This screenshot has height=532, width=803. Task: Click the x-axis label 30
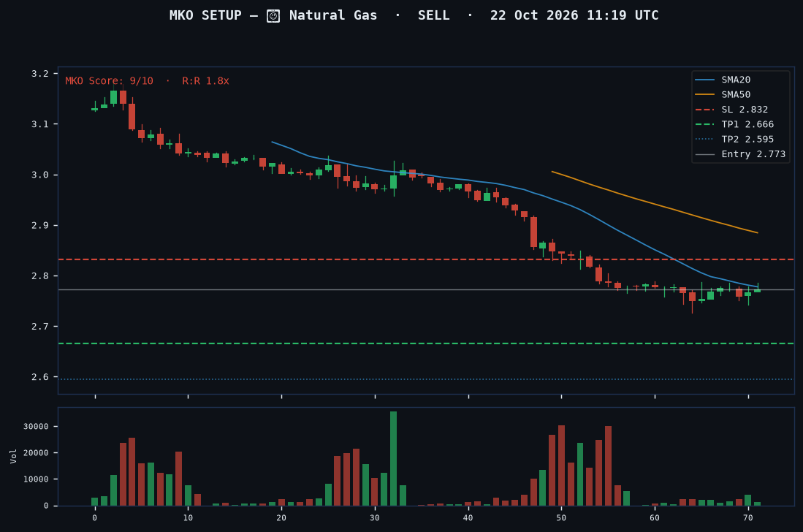tap(375, 518)
